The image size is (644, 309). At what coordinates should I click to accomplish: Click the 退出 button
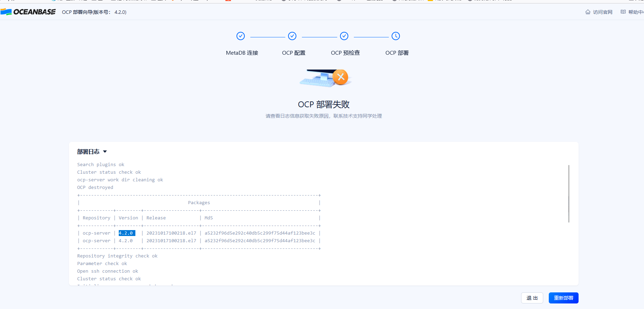532,298
